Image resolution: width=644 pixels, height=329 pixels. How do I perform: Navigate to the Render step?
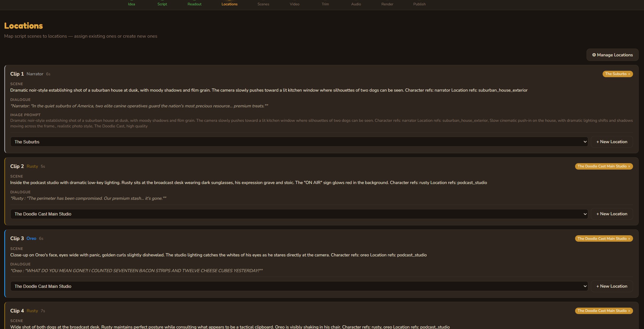click(x=387, y=4)
